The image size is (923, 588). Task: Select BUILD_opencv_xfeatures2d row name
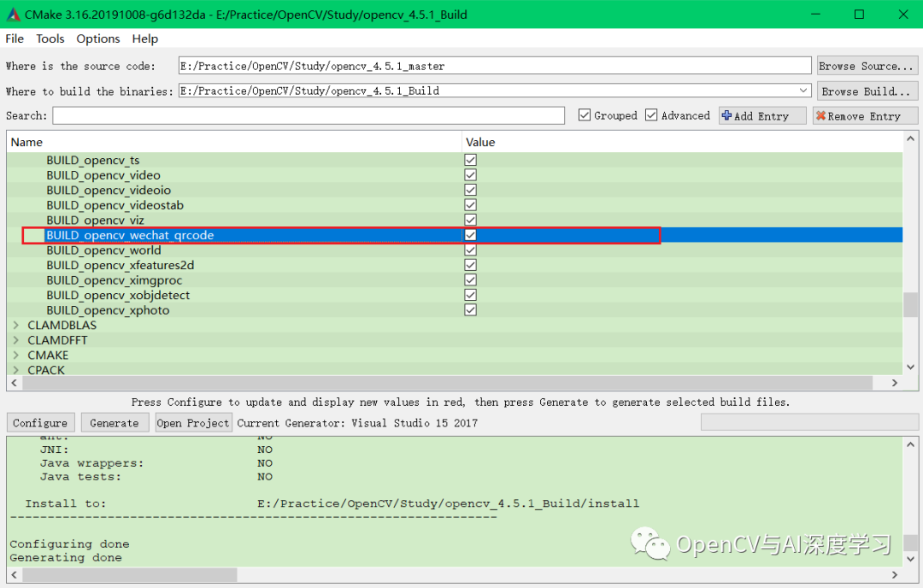[121, 265]
